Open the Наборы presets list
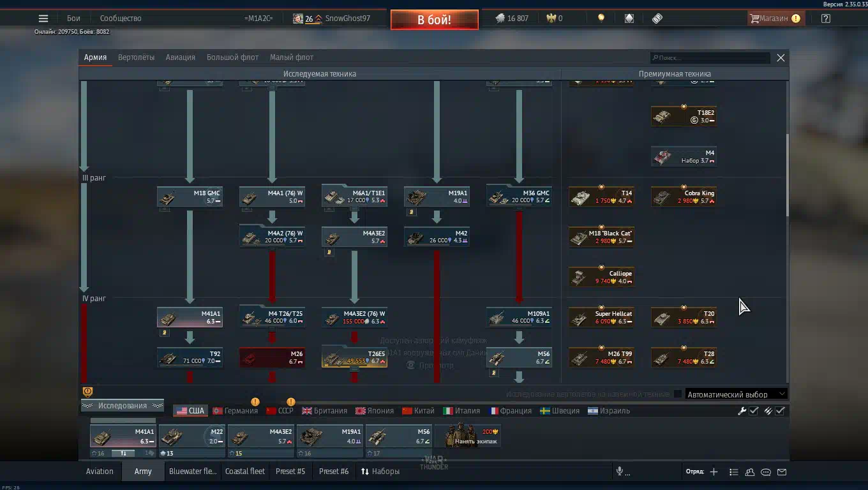The width and height of the screenshot is (868, 490). (380, 471)
